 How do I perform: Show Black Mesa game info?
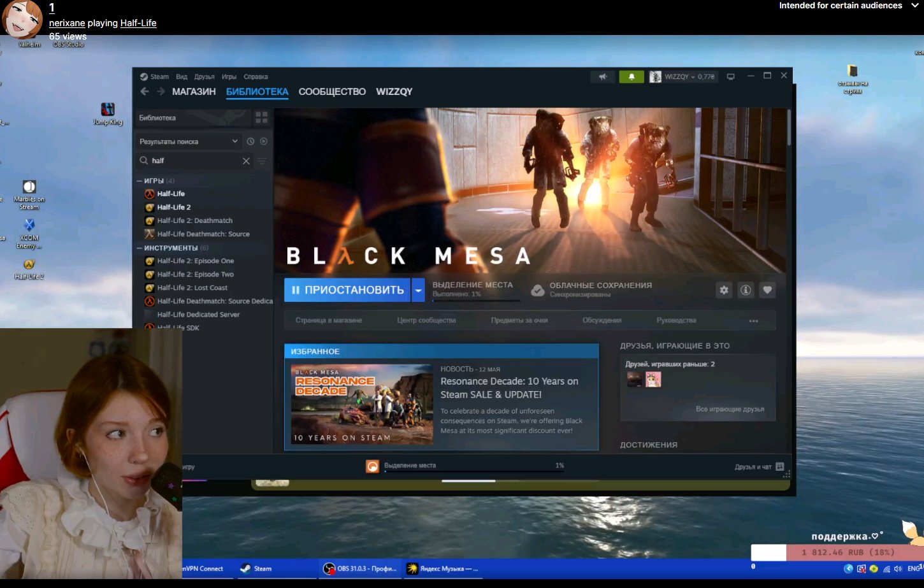[746, 290]
